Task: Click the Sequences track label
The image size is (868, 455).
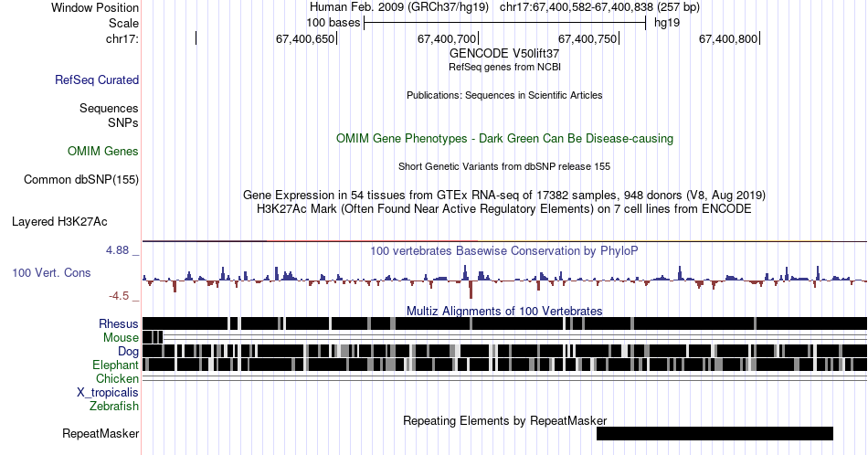Action: (x=109, y=108)
